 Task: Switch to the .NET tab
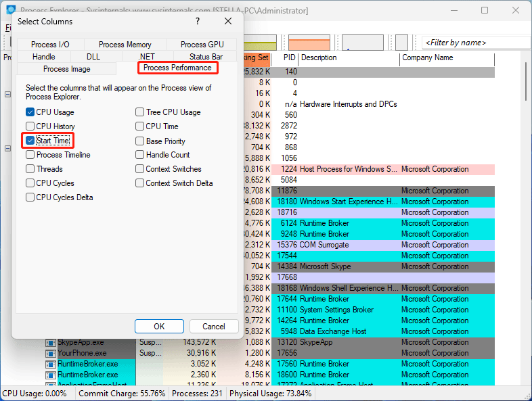146,57
